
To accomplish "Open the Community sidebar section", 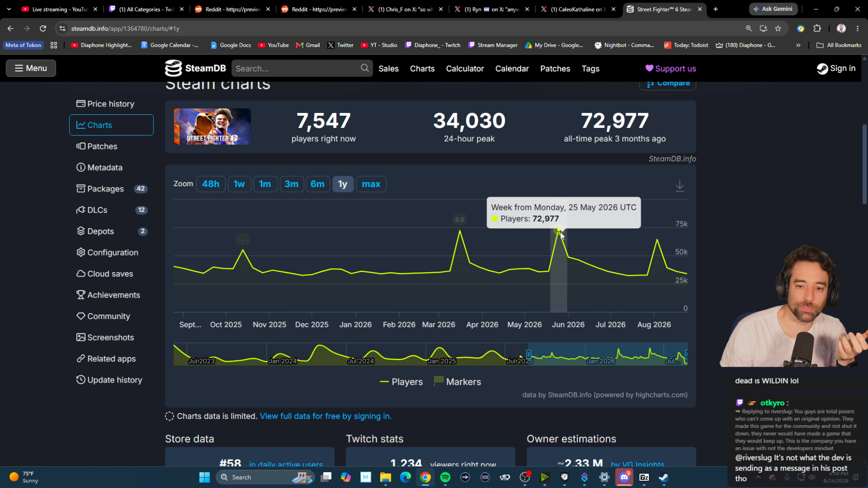I will tap(103, 316).
